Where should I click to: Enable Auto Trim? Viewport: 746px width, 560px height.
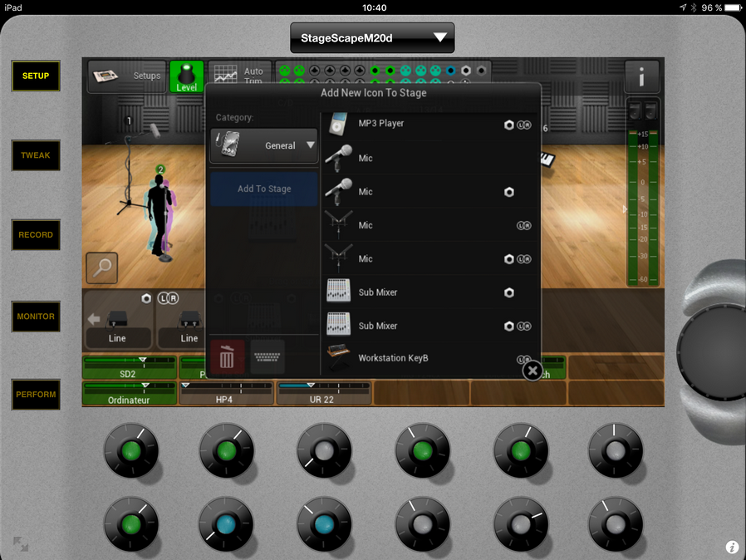(238, 76)
